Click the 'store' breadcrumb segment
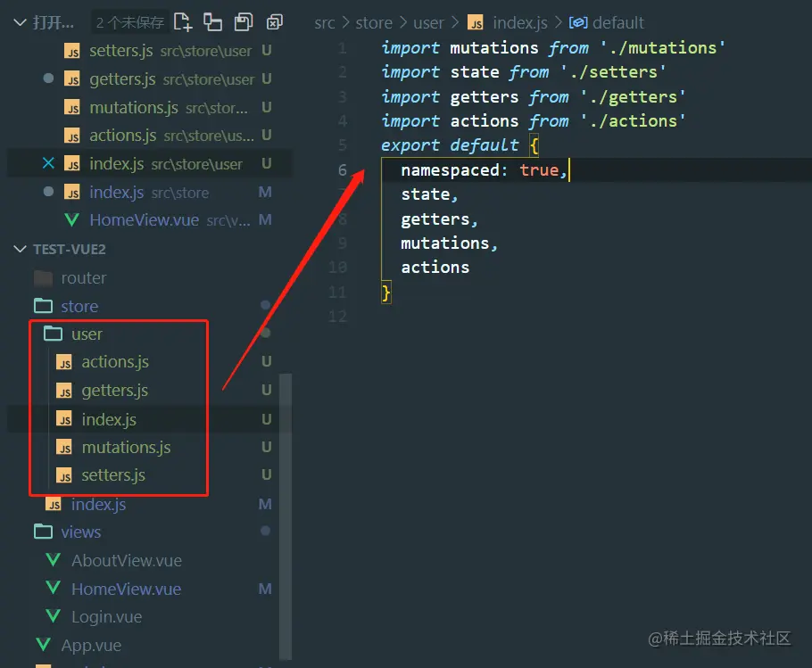The height and width of the screenshot is (668, 812). (374, 23)
